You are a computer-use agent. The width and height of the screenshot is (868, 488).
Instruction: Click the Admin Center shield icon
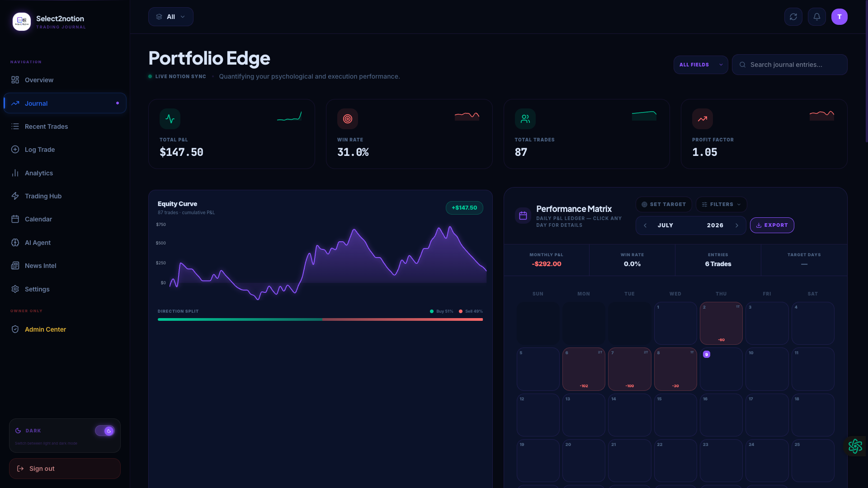tap(15, 329)
